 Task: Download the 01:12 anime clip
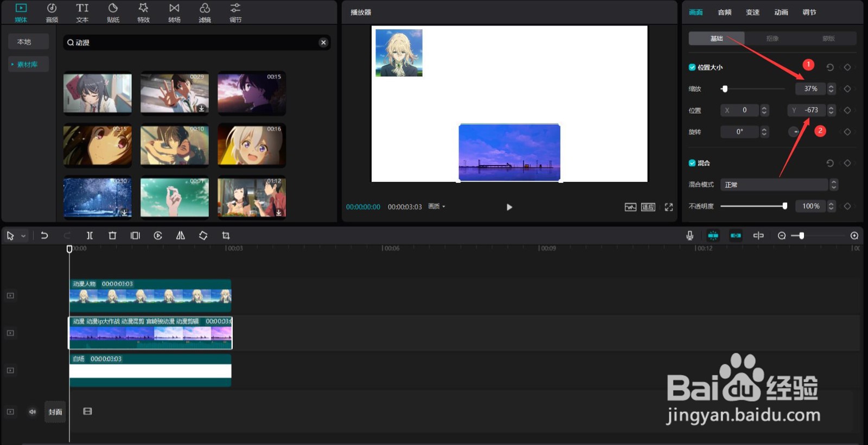tap(278, 212)
